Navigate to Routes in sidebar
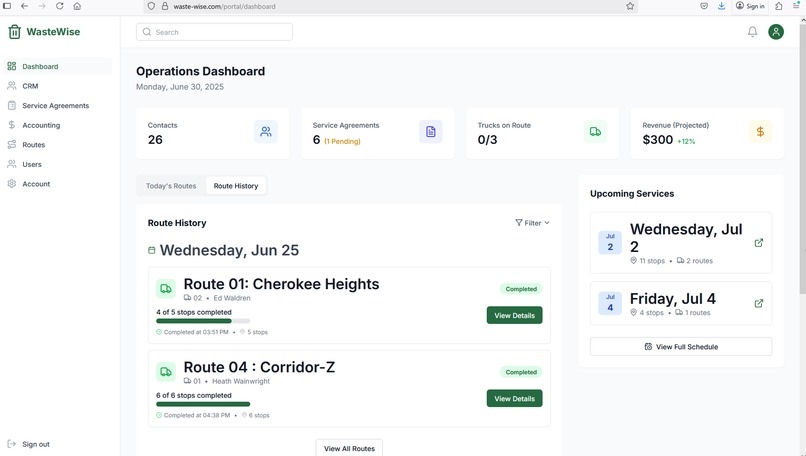Screen dimensions: 806x456 (x=58, y=144)
